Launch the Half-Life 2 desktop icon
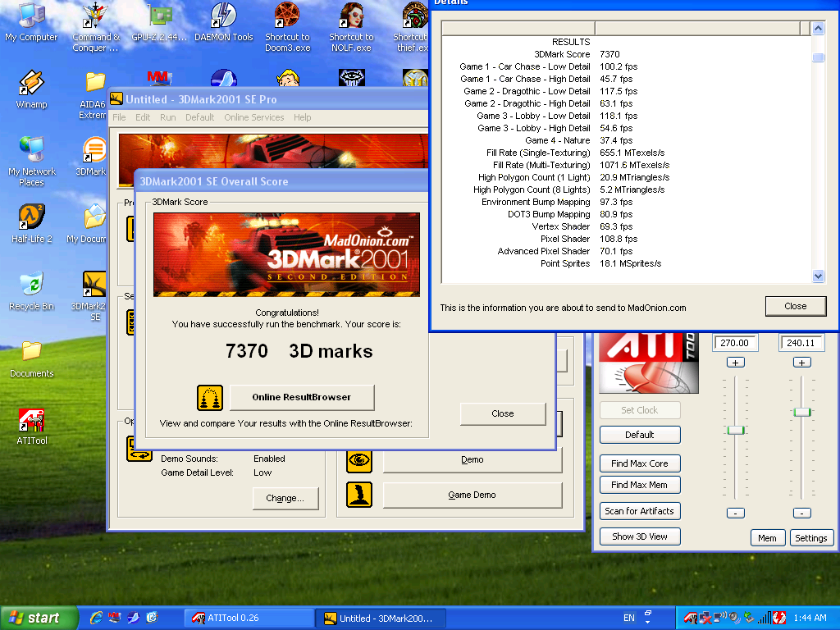This screenshot has height=630, width=840. [32, 223]
